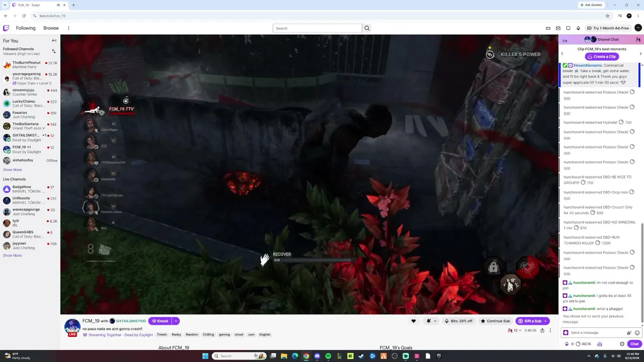
Task: Open the Twitch inbox mail icon
Action: [558, 28]
